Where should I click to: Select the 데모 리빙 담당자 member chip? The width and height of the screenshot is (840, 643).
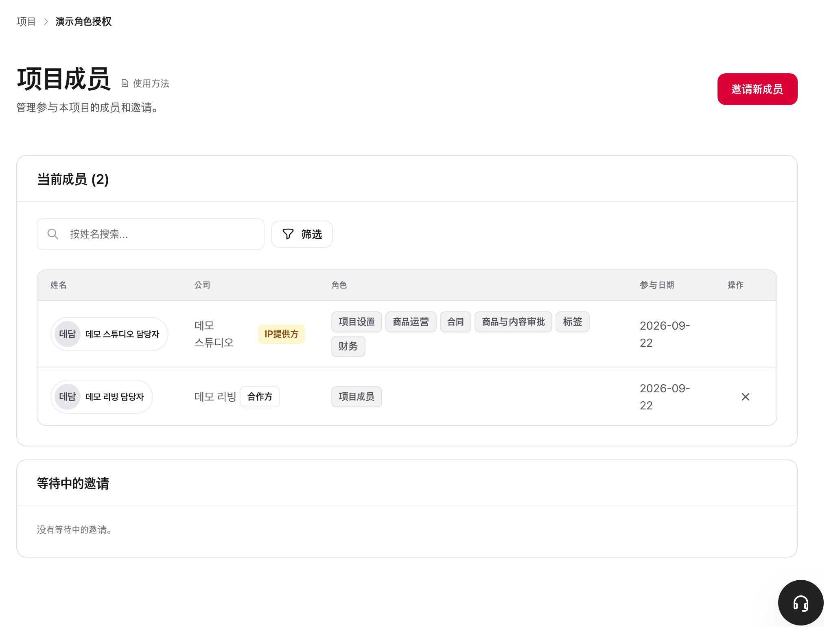click(102, 397)
